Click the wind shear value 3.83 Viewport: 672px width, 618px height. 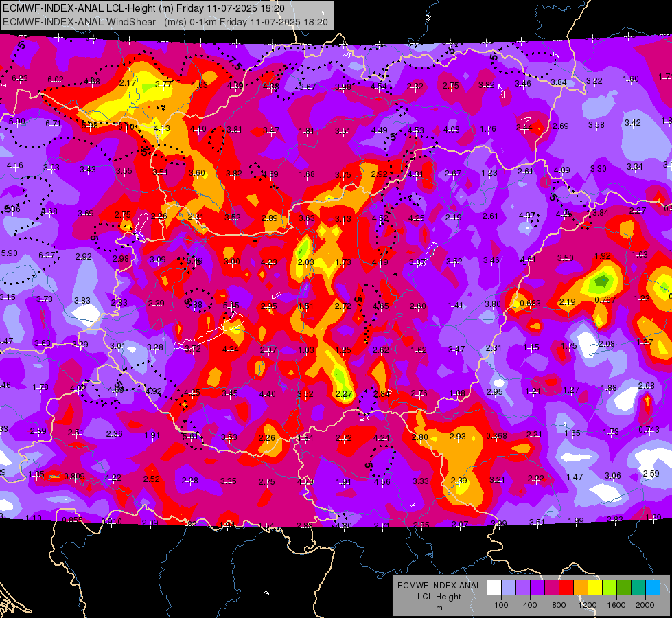tap(82, 301)
